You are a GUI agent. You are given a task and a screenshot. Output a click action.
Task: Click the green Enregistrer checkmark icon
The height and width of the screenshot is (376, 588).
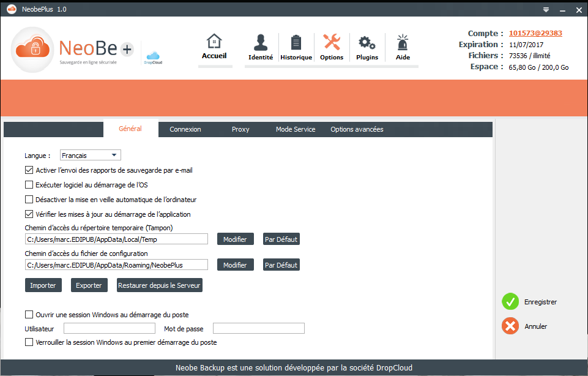click(510, 302)
